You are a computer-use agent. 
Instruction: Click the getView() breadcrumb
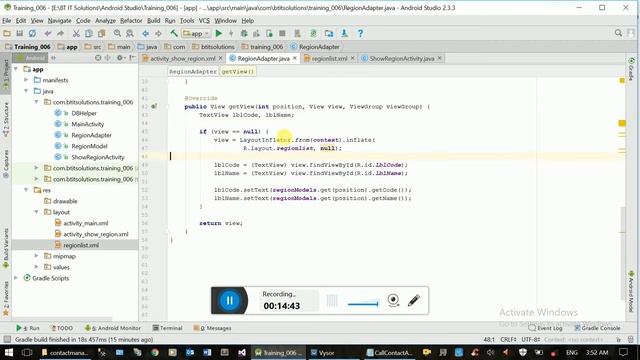pos(238,71)
